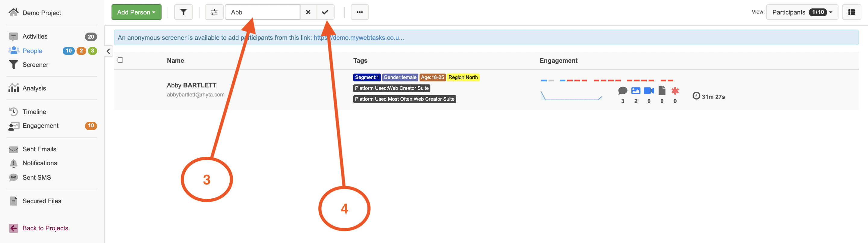Click the filter funnel icon in toolbar
This screenshot has width=868, height=243.
tap(183, 12)
